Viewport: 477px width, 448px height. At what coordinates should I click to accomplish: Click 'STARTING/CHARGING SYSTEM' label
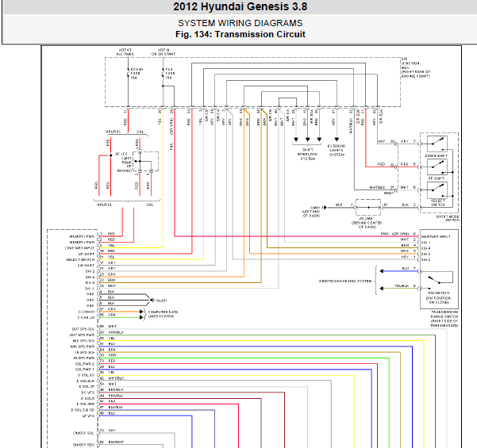(345, 281)
